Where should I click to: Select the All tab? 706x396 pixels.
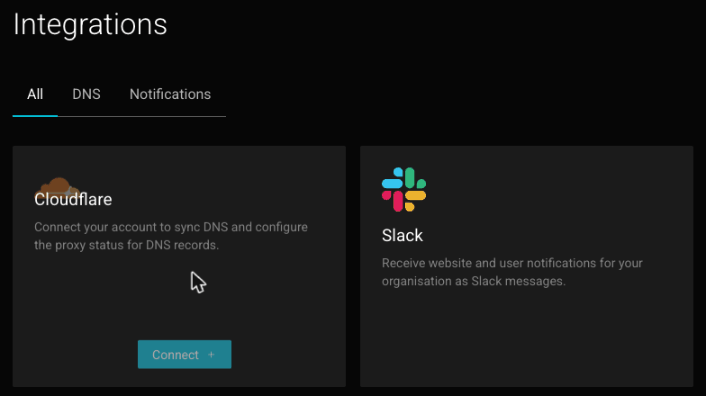[x=35, y=94]
